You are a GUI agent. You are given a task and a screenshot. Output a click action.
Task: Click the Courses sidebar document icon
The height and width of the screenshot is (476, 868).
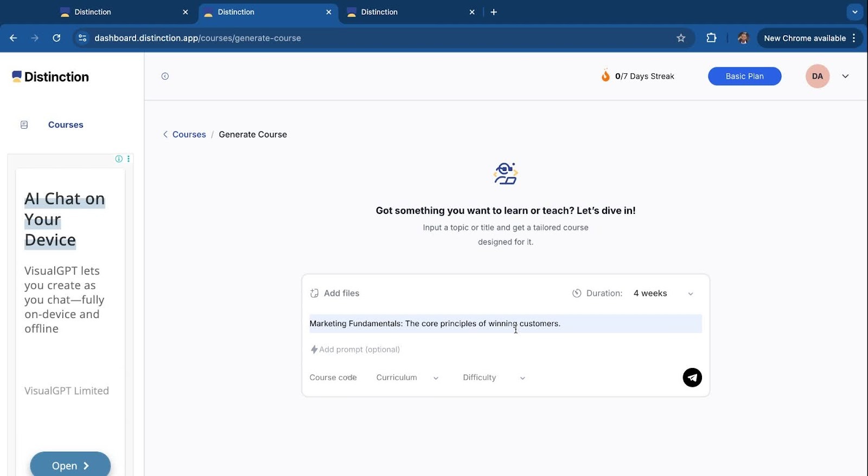click(24, 125)
